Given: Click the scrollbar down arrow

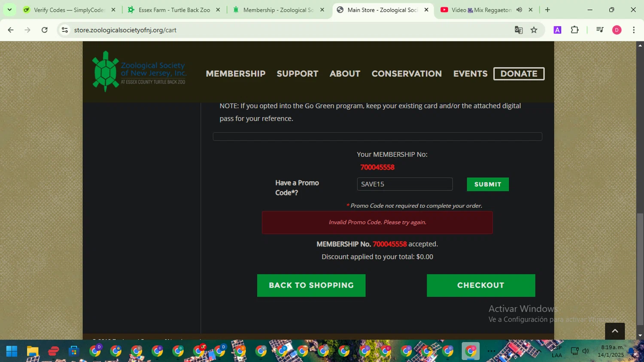Looking at the screenshot, I should click(x=640, y=336).
